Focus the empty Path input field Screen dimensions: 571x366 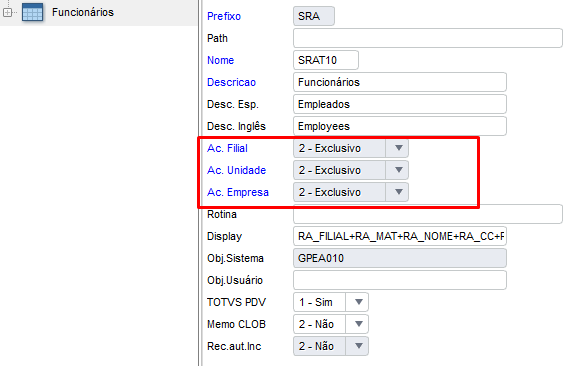(428, 38)
